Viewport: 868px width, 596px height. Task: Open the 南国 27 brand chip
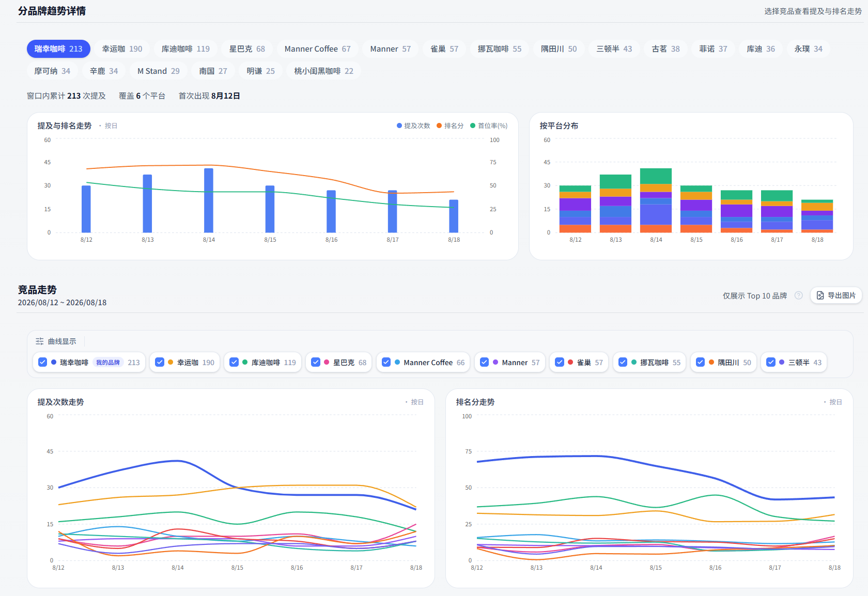213,71
